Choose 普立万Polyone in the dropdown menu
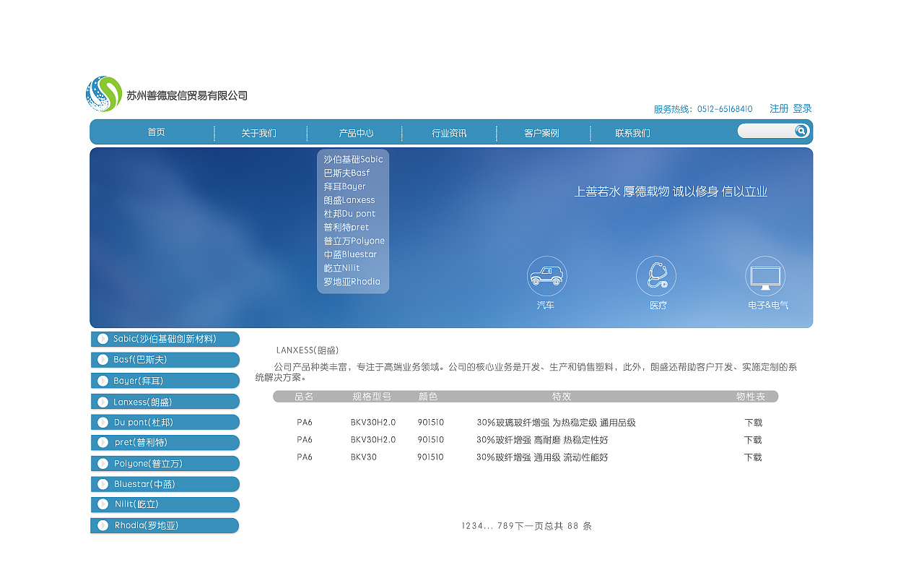This screenshot has height=578, width=924. tap(354, 241)
